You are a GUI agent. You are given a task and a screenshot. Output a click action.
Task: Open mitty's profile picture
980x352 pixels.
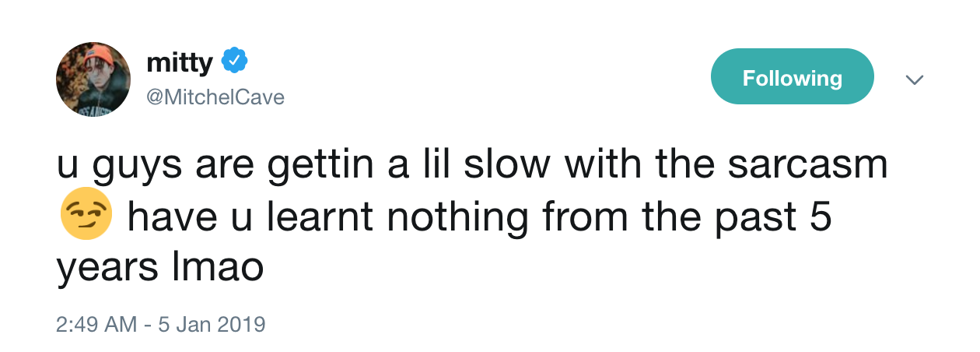93,80
